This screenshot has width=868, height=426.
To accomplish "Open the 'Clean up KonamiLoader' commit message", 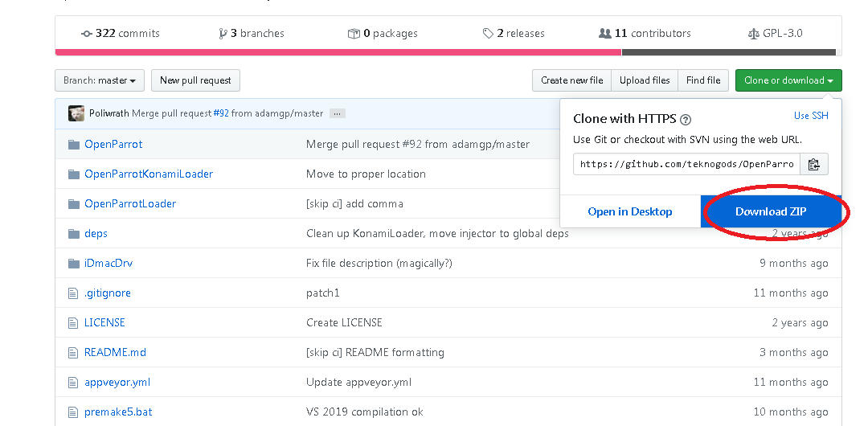I will point(437,234).
